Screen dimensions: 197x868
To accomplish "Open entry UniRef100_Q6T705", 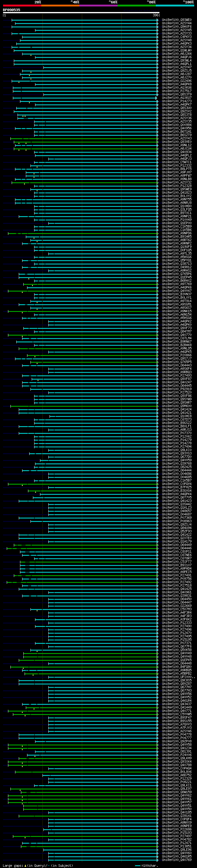I will (177, 497).
